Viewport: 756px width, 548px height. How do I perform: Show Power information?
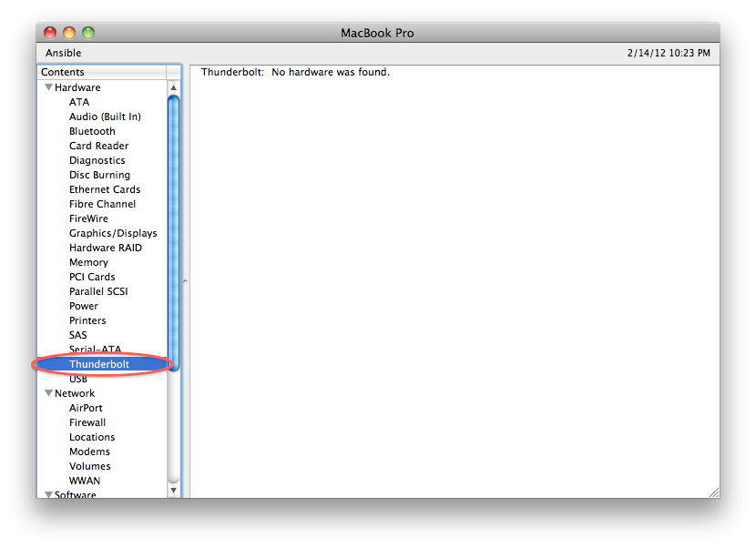(x=84, y=306)
